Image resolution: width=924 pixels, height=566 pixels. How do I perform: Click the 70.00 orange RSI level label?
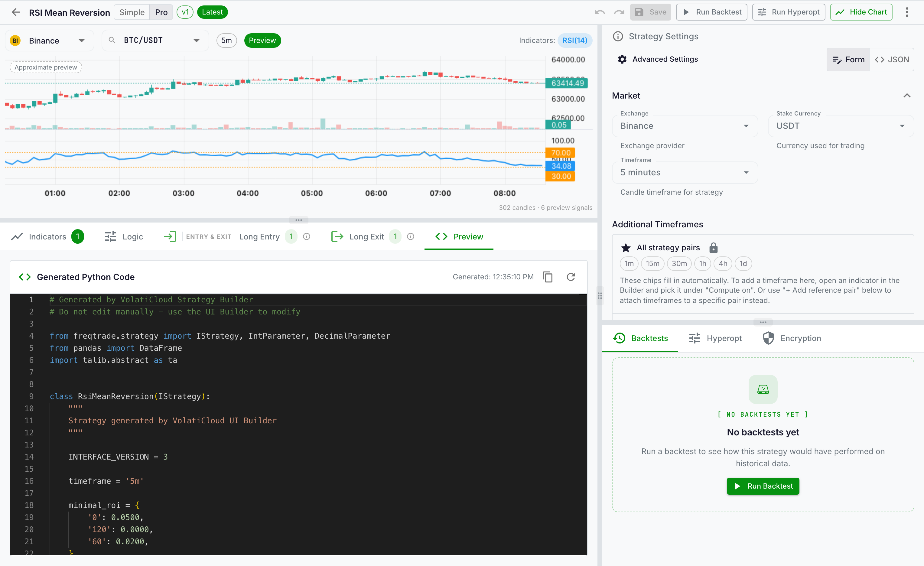click(560, 153)
